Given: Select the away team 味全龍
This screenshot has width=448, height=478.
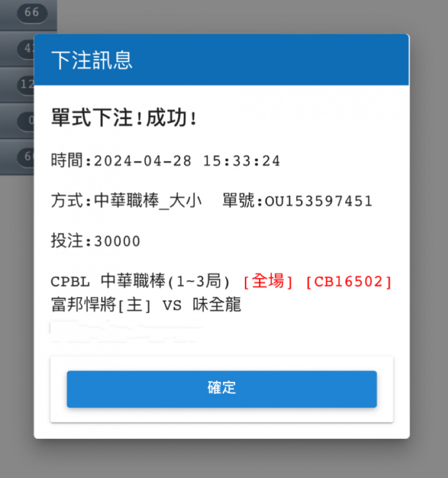Looking at the screenshot, I should (217, 304).
